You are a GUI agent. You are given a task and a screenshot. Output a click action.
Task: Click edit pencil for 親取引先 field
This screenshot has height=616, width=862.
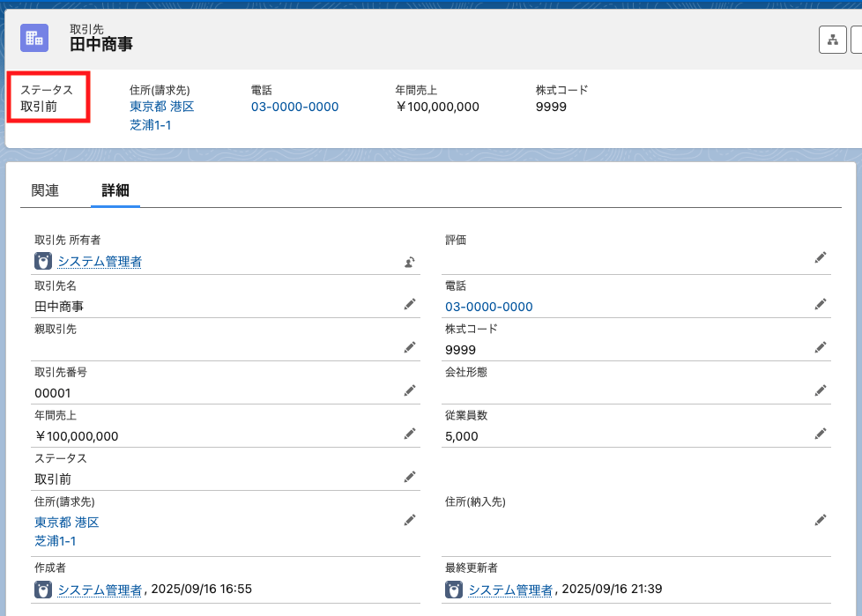(409, 347)
